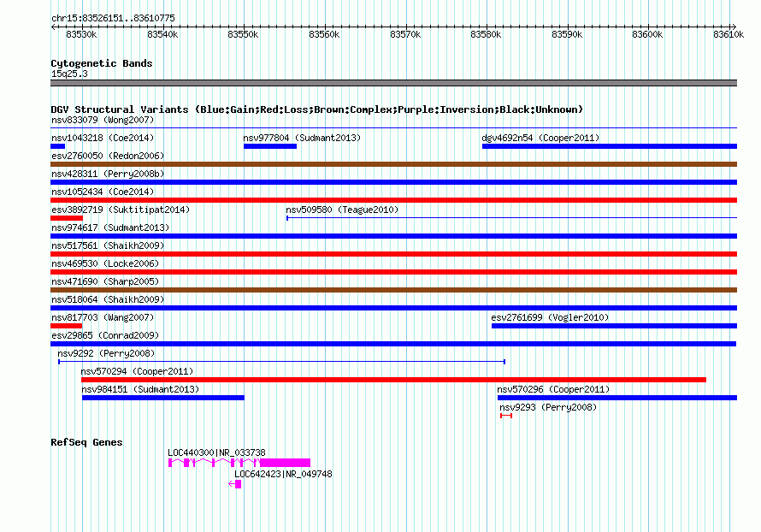This screenshot has width=761, height=532.
Task: Open esv2760050 (Redon2006) variant label
Action: [108, 156]
